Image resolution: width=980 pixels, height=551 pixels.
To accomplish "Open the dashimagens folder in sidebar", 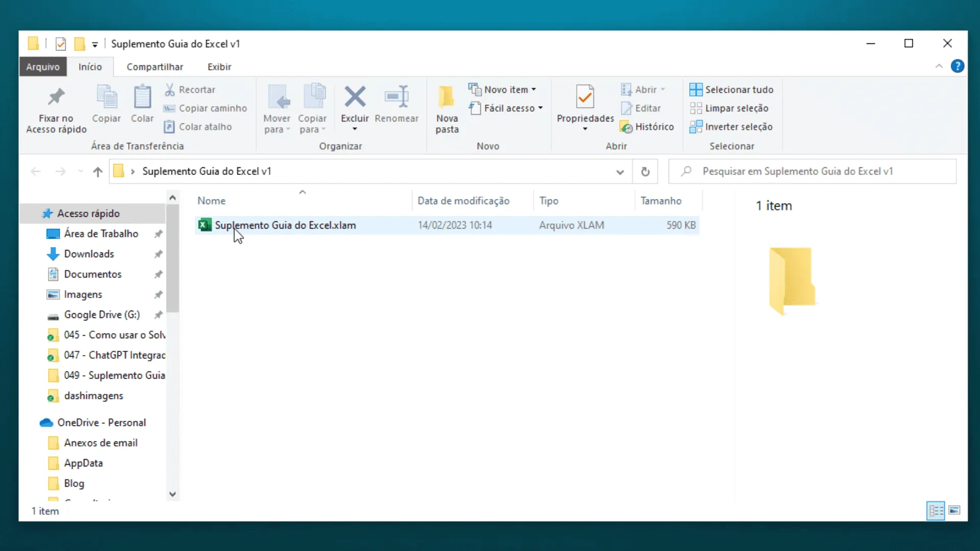I will point(93,396).
